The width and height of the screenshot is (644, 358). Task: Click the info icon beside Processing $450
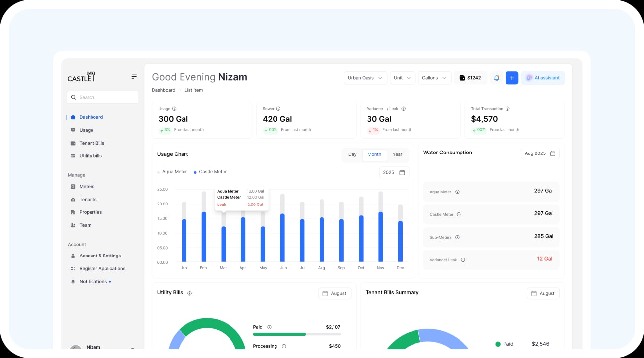click(x=284, y=346)
